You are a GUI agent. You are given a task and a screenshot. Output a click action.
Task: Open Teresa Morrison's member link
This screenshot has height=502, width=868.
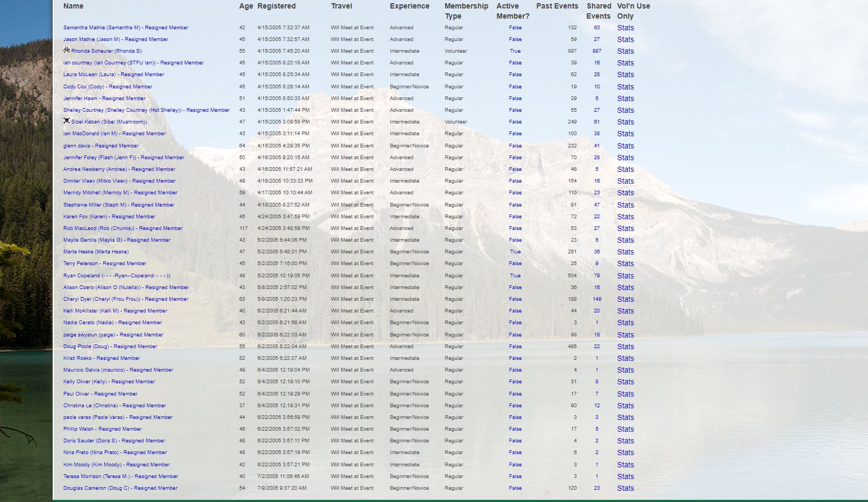[120, 476]
